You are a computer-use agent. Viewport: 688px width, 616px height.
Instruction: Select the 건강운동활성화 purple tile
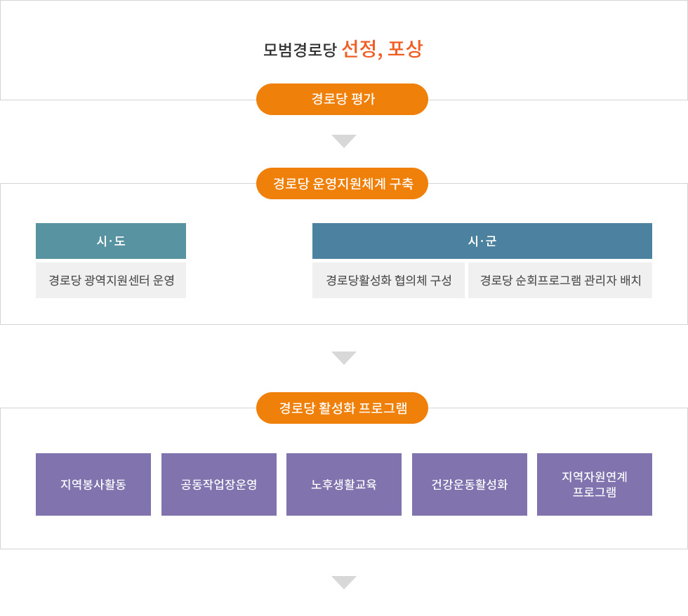pos(470,484)
